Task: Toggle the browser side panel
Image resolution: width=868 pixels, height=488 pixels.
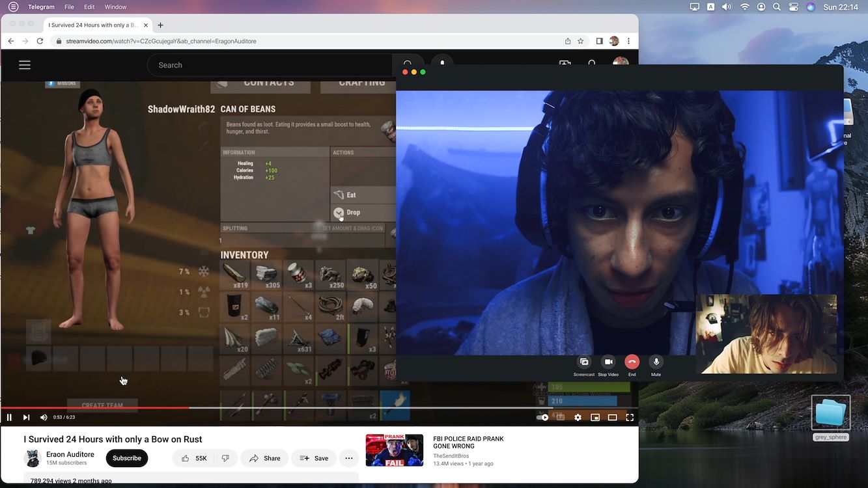Action: tap(600, 41)
